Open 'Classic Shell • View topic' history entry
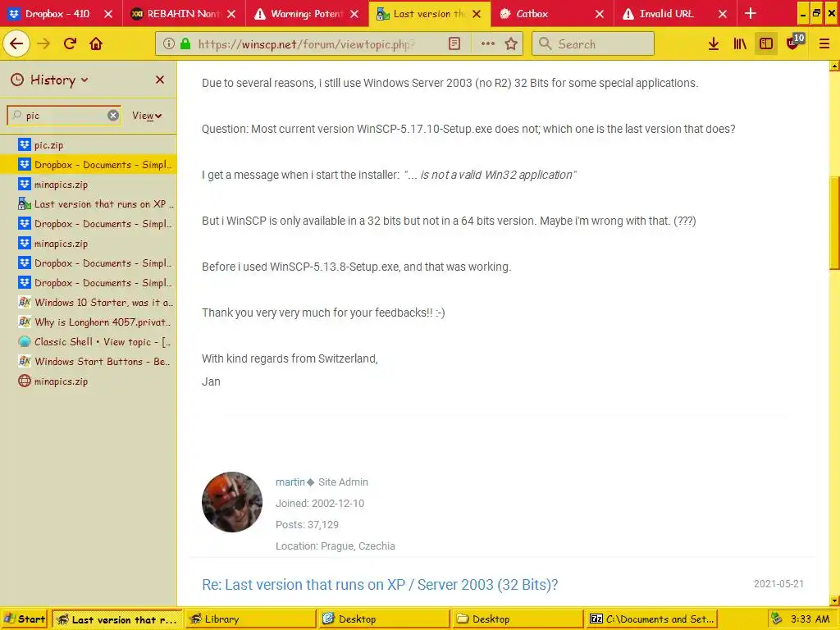Viewport: 840px width, 630px height. (89, 342)
